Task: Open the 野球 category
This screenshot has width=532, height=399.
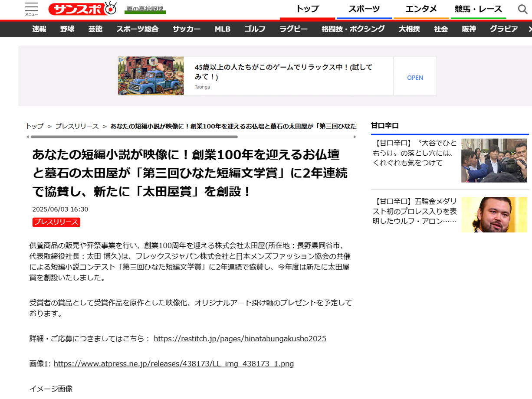Action: (x=67, y=29)
